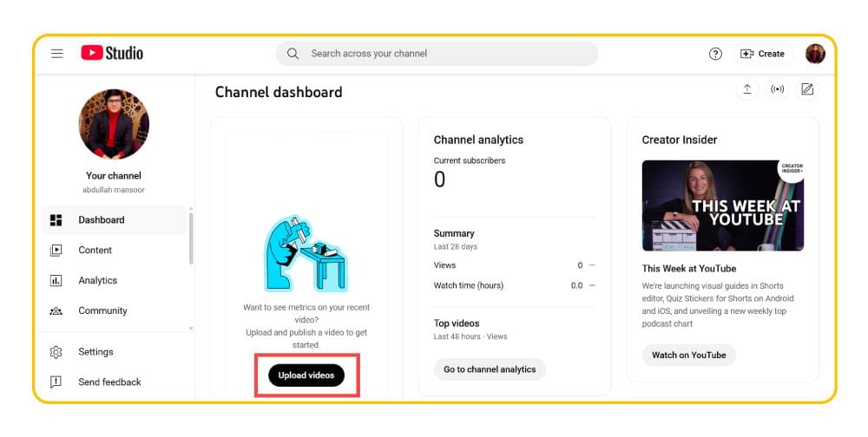Open Settings in the sidebar
868x437 pixels.
[x=114, y=352]
